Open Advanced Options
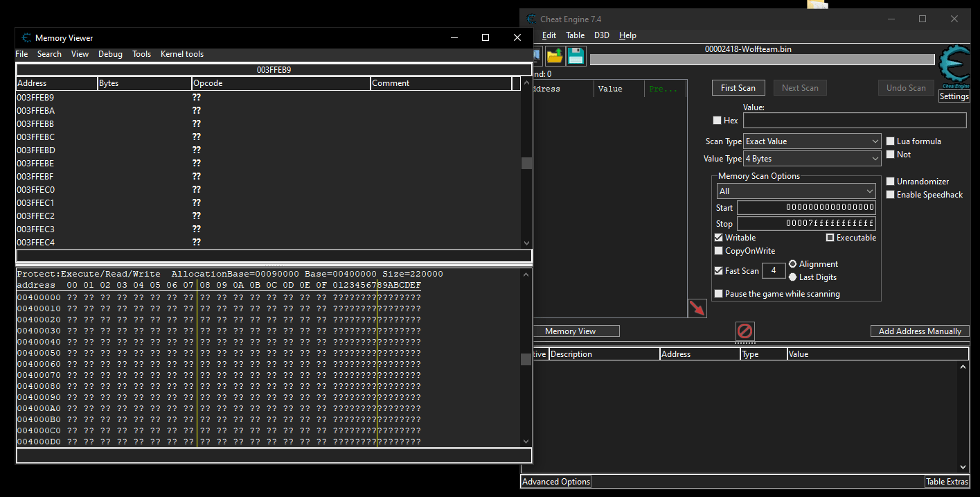This screenshot has width=980, height=497. click(556, 482)
